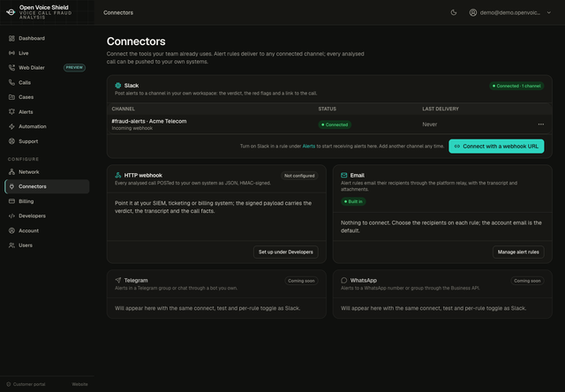
Task: Click the Connectors breadcrumb in top bar
Action: 118,12
